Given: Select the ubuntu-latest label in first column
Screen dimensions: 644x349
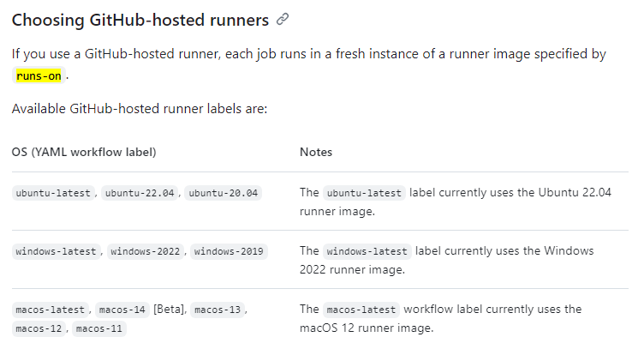Looking at the screenshot, I should pyautogui.click(x=53, y=193).
